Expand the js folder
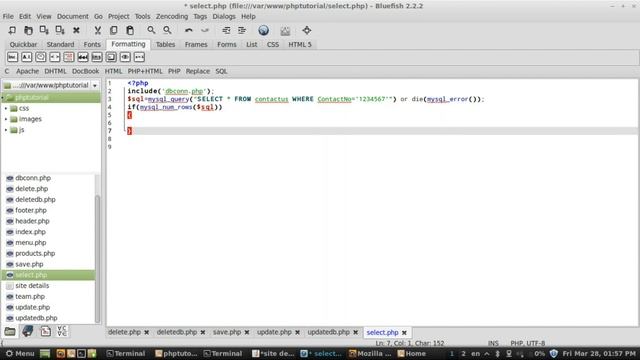The image size is (640, 360). (6, 130)
